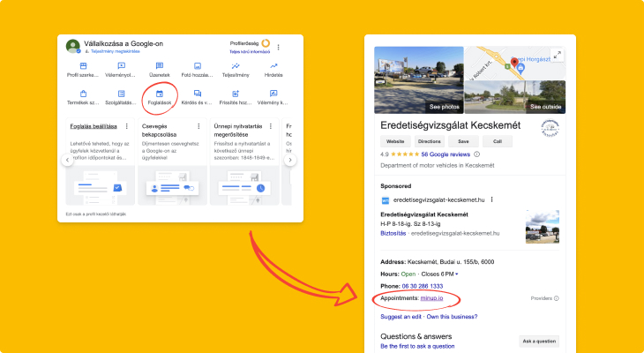Screen dimensions: 644x353
Task: Click the Vélemény kérése icon
Action: 273,94
